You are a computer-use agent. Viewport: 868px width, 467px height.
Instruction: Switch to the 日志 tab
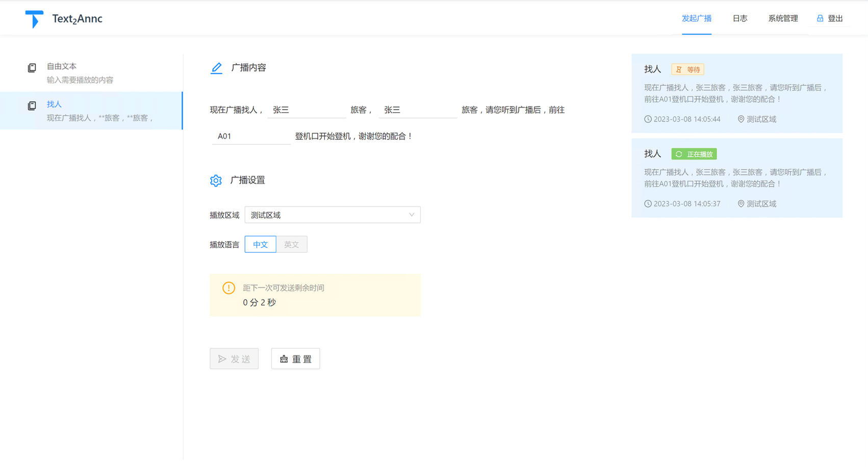tap(739, 18)
